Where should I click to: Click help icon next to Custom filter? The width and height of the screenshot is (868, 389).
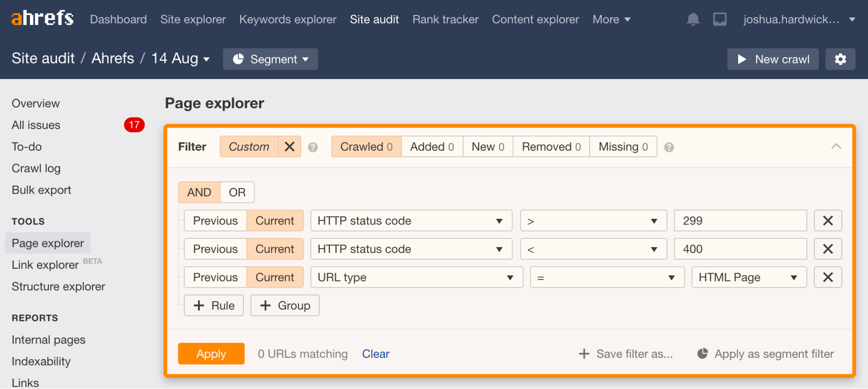click(313, 148)
